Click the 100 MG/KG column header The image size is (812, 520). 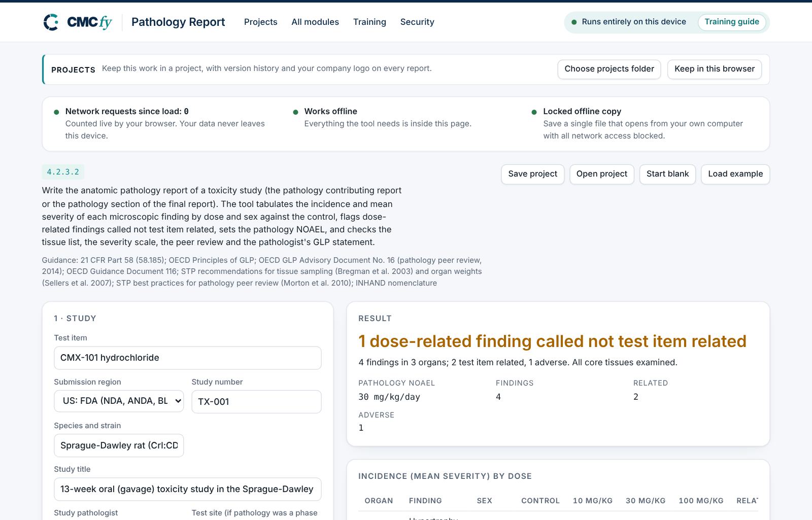tap(701, 501)
